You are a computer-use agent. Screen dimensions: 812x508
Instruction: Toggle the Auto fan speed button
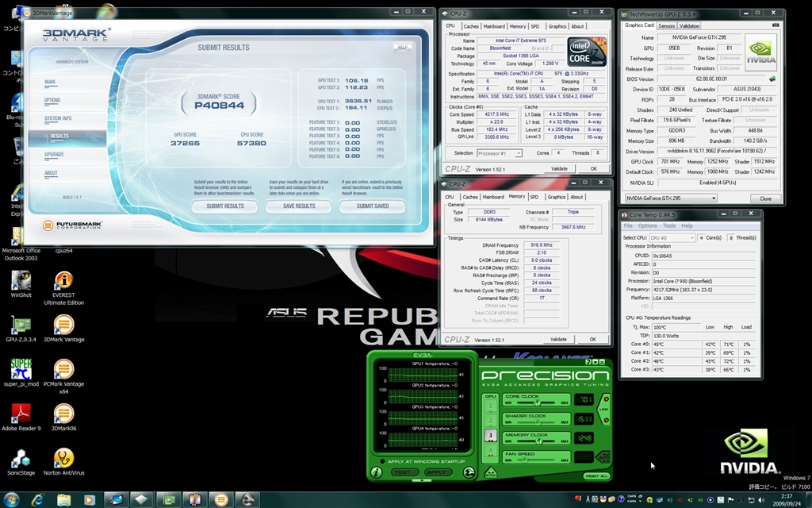point(605,456)
